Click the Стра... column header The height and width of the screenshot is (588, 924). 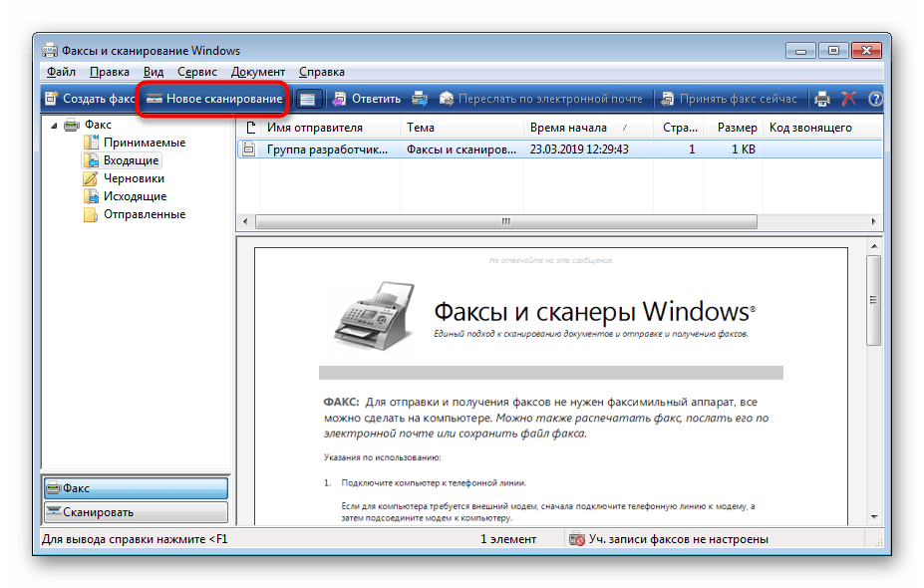678,128
